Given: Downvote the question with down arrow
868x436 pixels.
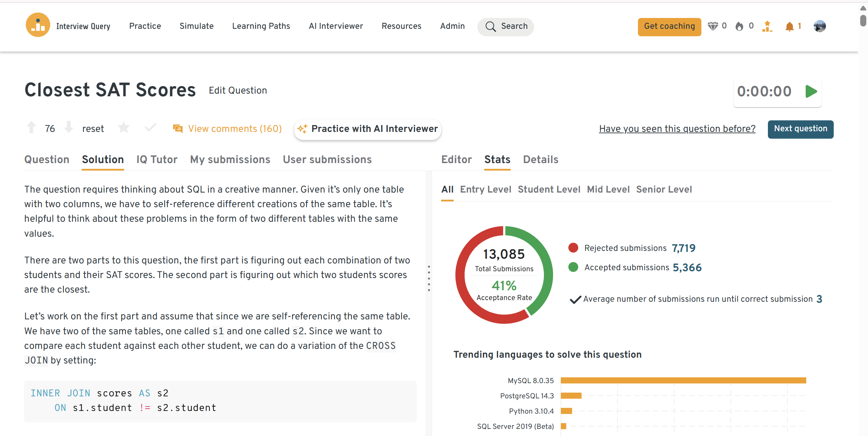Looking at the screenshot, I should (x=69, y=128).
